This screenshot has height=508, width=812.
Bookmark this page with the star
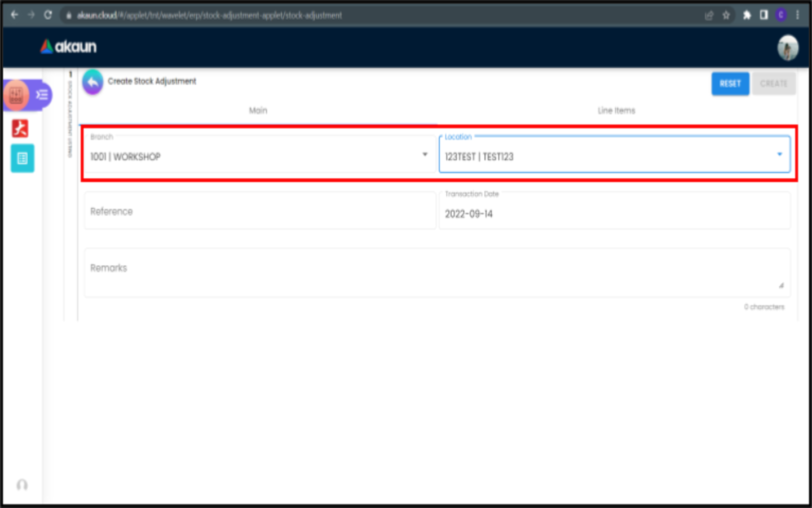(x=726, y=15)
